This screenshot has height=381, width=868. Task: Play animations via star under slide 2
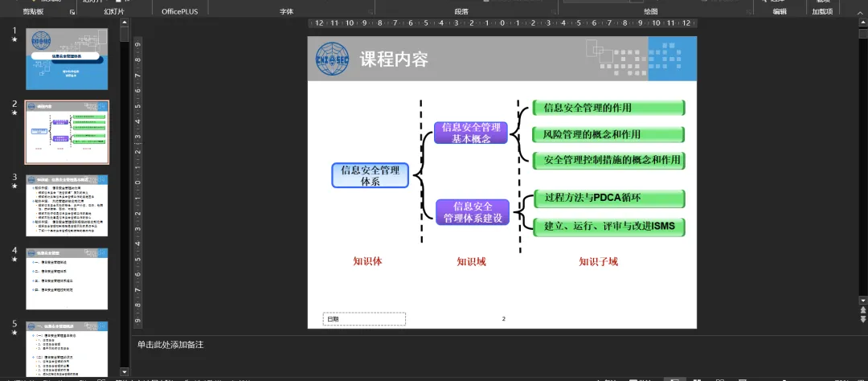pos(15,113)
